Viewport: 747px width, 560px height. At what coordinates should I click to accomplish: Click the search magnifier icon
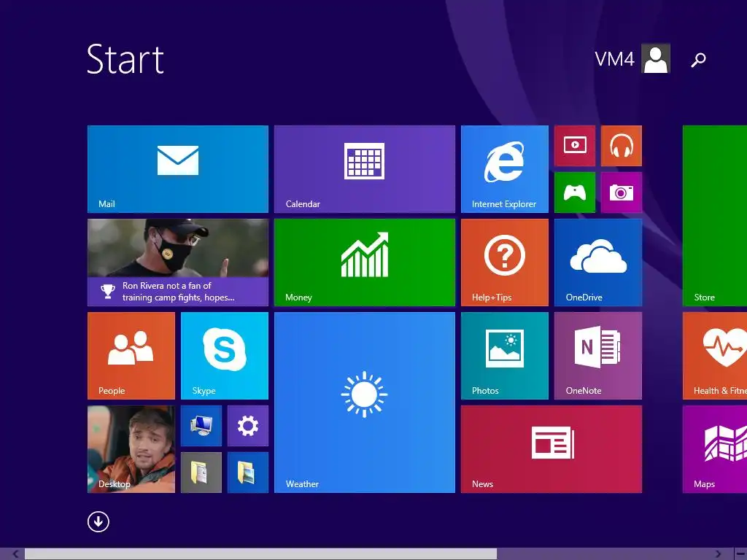tap(698, 60)
